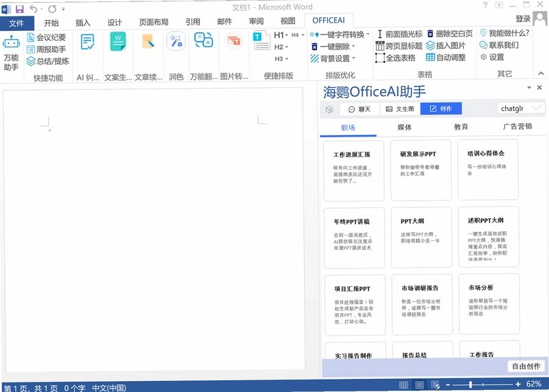The width and height of the screenshot is (549, 392).
Task: Run the 总结/提炼 summarize tool
Action: (x=48, y=61)
